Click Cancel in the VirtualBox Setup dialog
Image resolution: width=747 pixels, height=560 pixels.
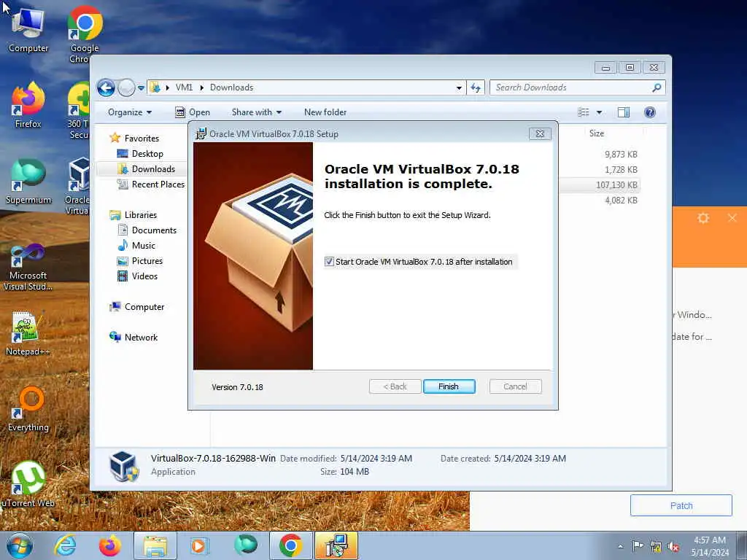click(x=515, y=386)
